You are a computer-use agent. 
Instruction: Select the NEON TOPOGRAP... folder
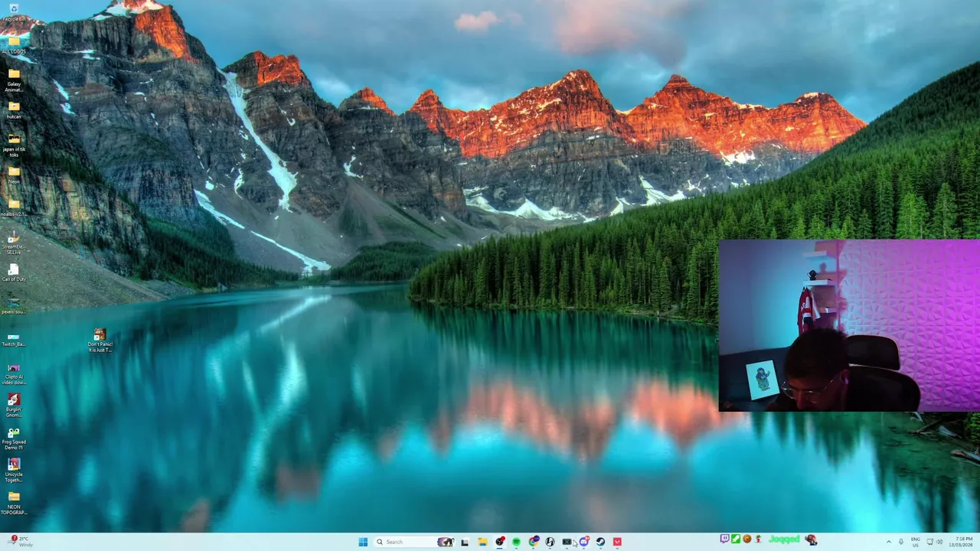13,504
